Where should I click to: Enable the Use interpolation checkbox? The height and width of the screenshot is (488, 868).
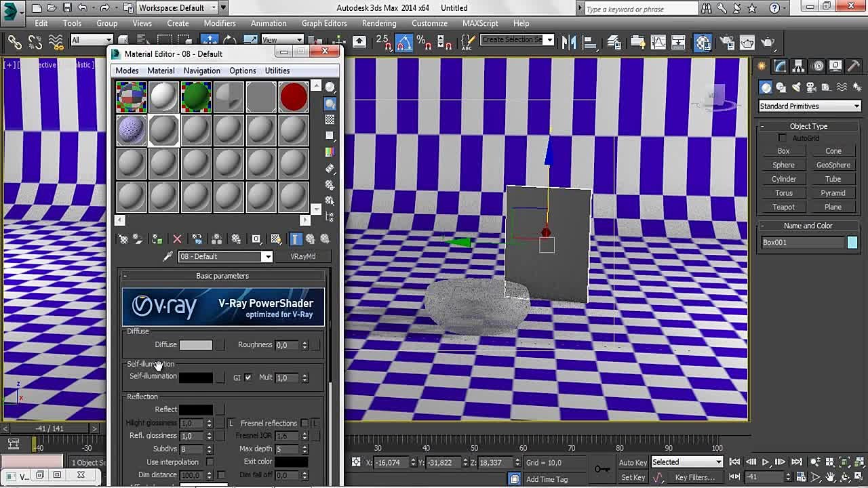point(210,462)
